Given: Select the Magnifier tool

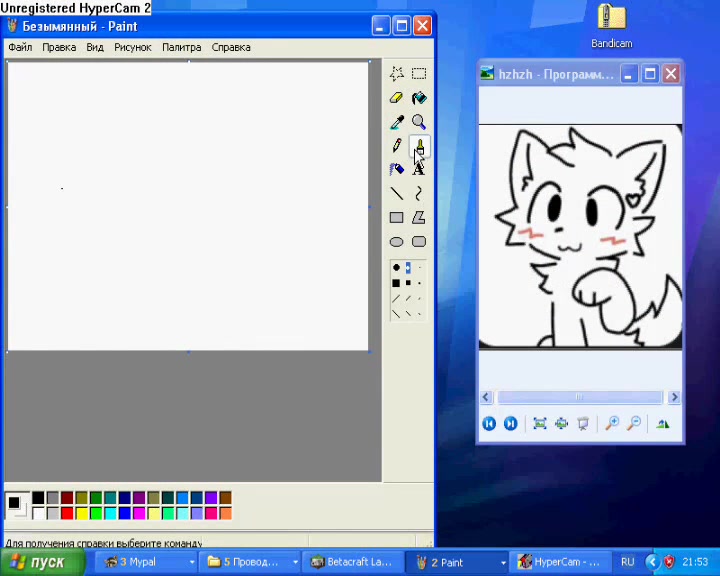Looking at the screenshot, I should click(x=419, y=122).
